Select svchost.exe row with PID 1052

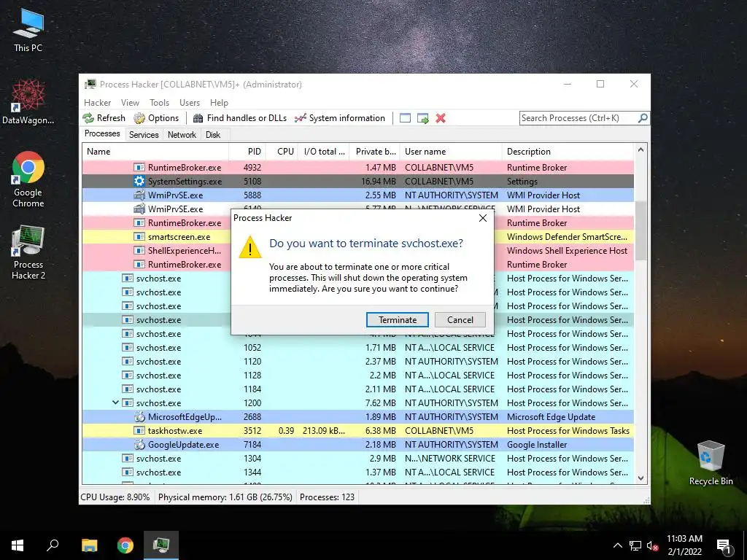(357, 348)
